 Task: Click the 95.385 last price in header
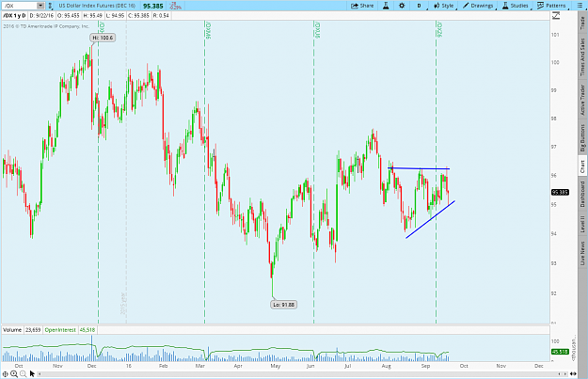153,6
